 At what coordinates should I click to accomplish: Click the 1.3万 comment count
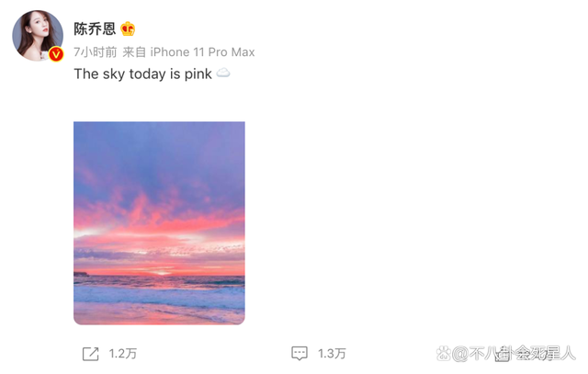(x=332, y=354)
